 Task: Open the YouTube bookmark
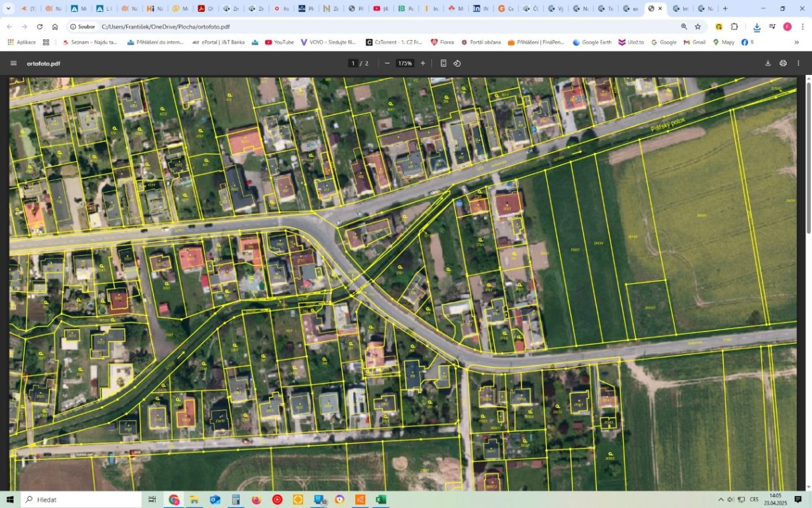click(279, 42)
